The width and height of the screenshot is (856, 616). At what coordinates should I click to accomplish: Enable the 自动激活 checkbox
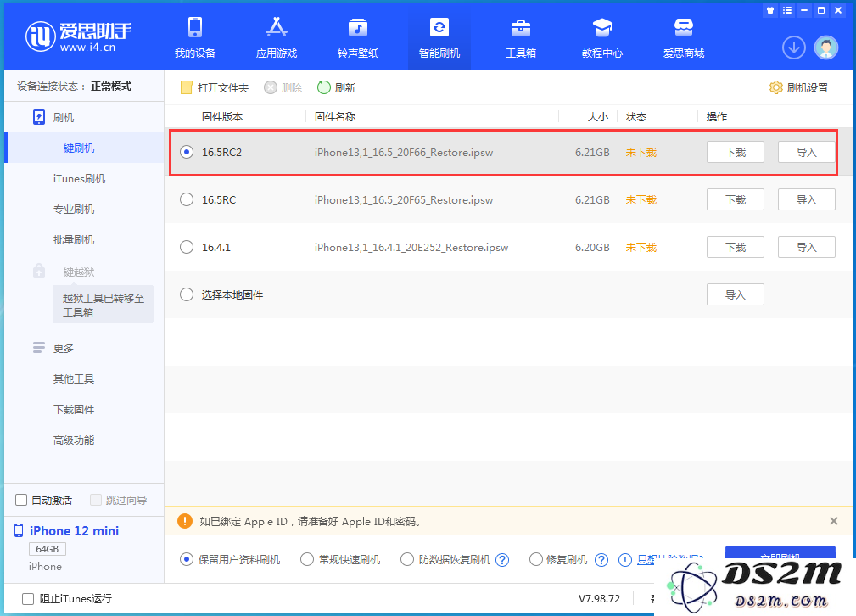(21, 500)
